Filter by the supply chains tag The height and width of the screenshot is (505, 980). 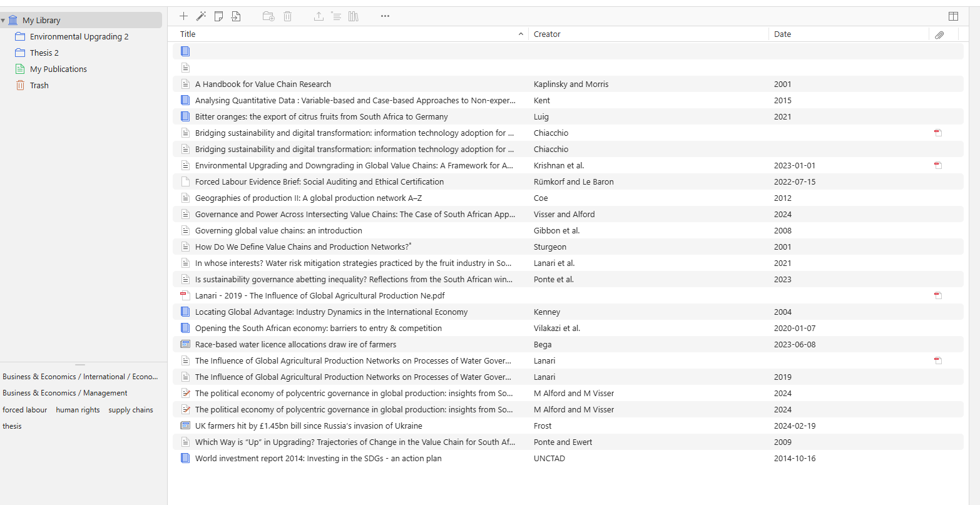tap(131, 410)
